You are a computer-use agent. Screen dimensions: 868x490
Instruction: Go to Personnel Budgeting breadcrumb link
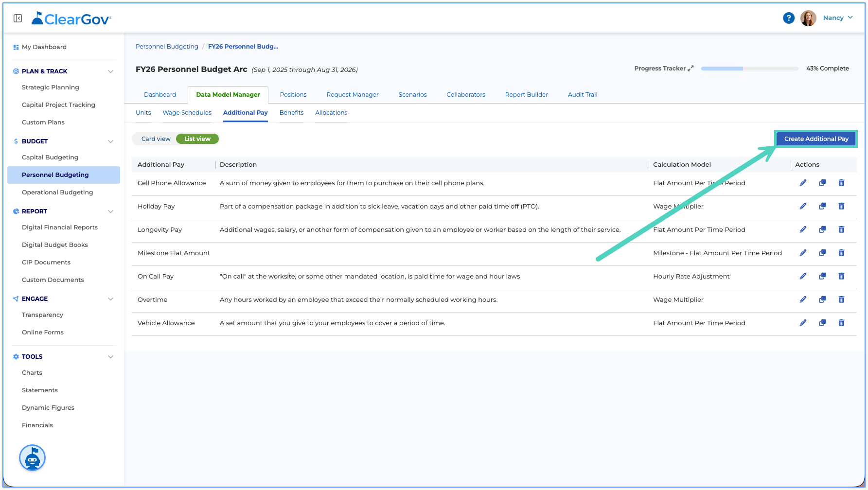pos(167,47)
